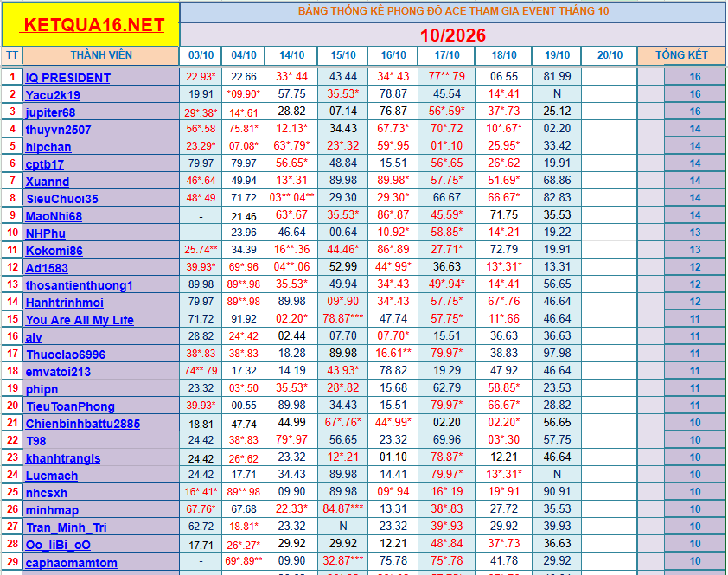Open caphaomamtom member link
The width and height of the screenshot is (728, 575).
[71, 563]
